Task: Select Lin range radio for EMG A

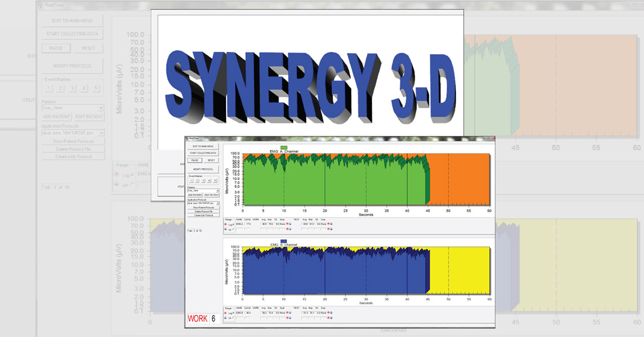Action: (233, 229)
